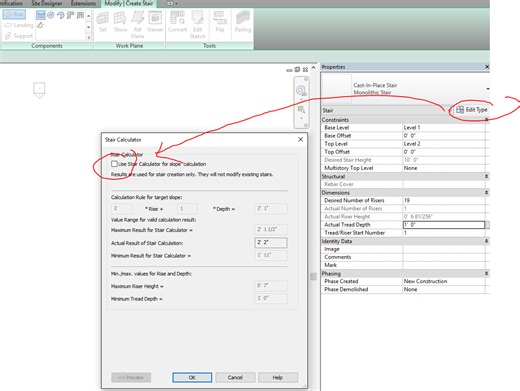Viewport: 520px width, 391px height.
Task: Click the Preview button in dialog
Action: pos(131,377)
